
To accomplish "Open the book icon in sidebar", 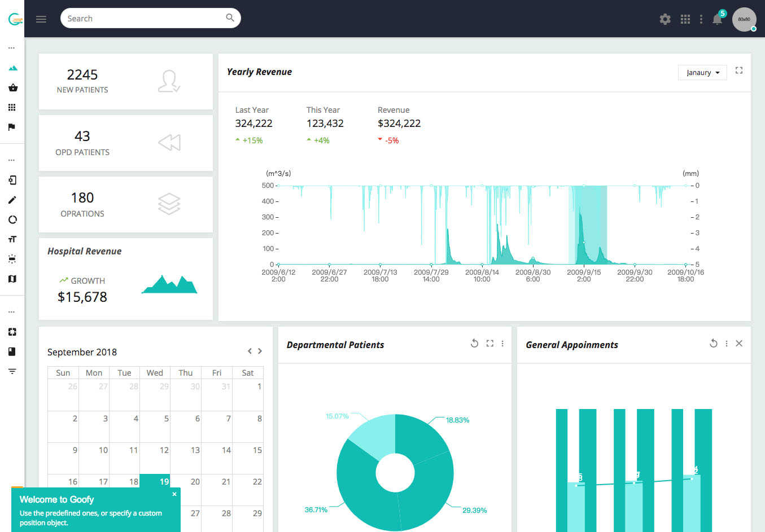I will (12, 351).
